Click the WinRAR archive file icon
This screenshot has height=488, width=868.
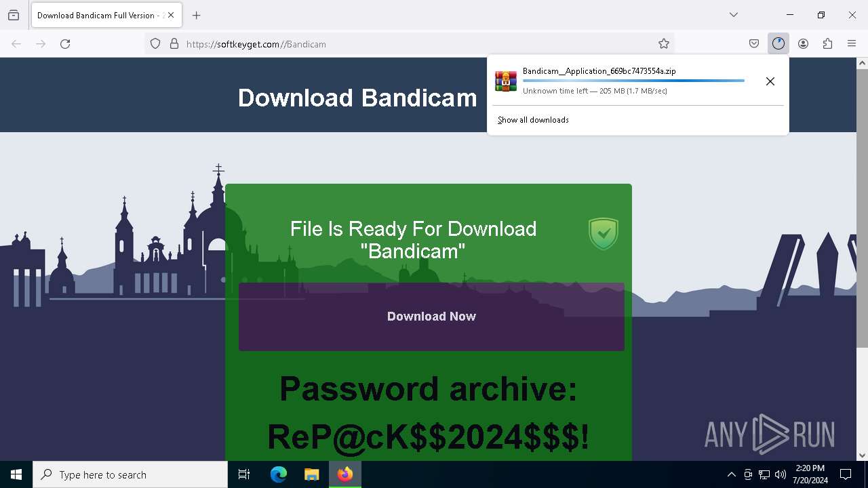click(x=506, y=81)
